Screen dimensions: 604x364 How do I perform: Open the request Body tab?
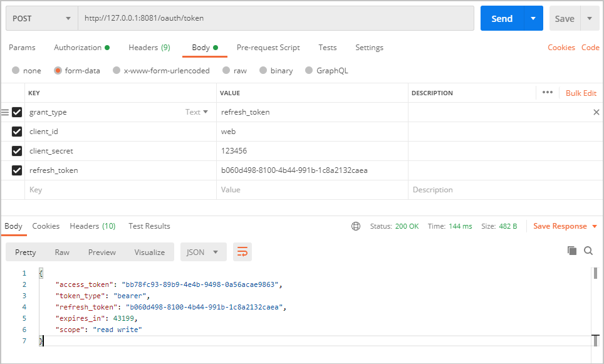coord(205,48)
